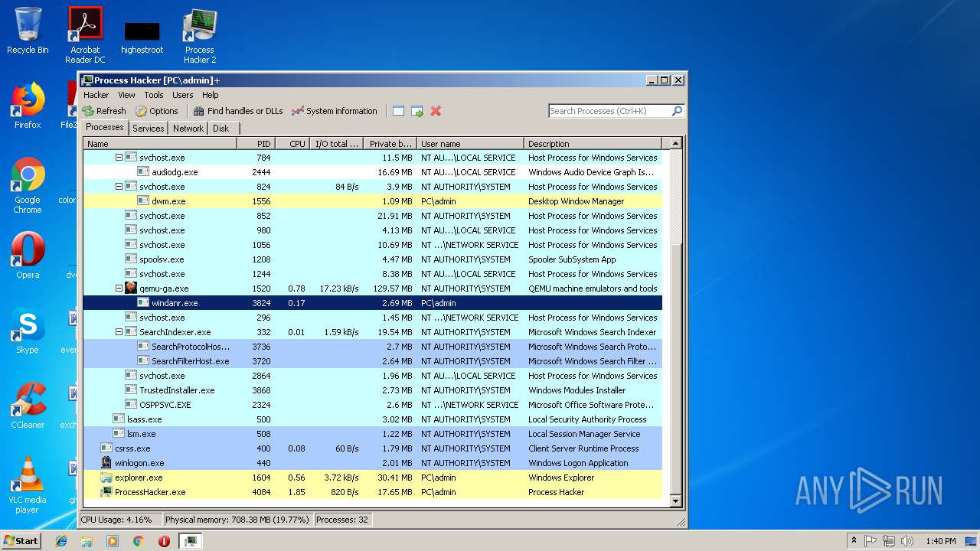Select the TrustedInstaller.exe row
Image resolution: width=980 pixels, height=551 pixels.
372,390
